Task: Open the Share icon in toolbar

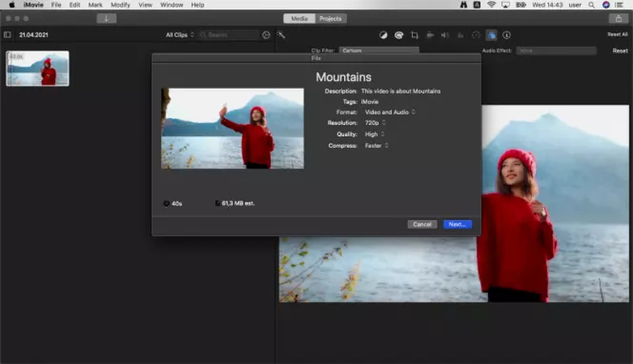Action: [x=618, y=19]
